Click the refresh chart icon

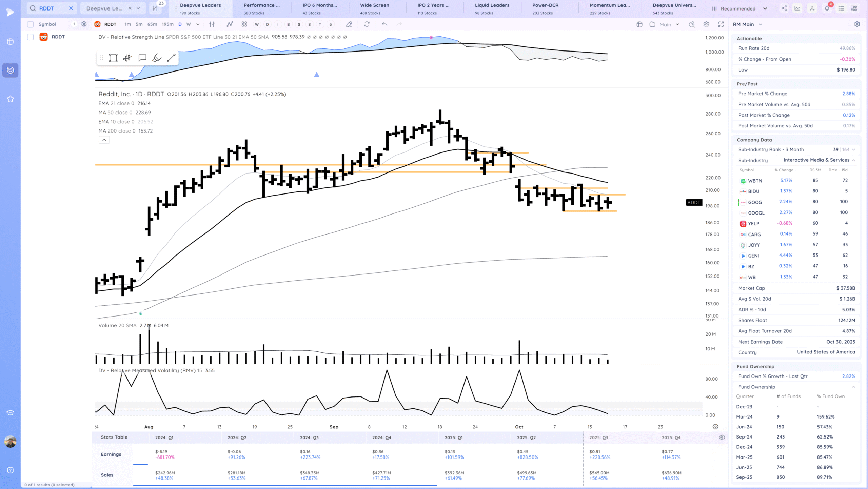click(x=367, y=24)
